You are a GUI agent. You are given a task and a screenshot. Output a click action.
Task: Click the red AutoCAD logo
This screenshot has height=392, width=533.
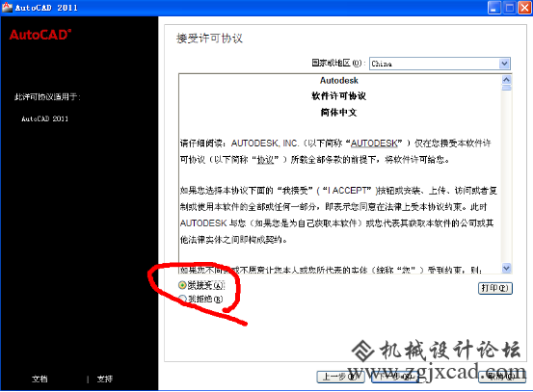(x=40, y=35)
